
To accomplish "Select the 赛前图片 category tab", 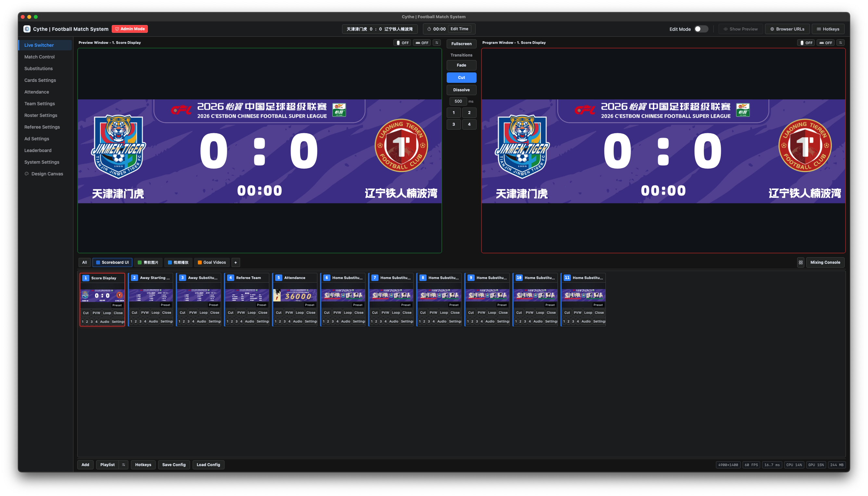I will (148, 262).
